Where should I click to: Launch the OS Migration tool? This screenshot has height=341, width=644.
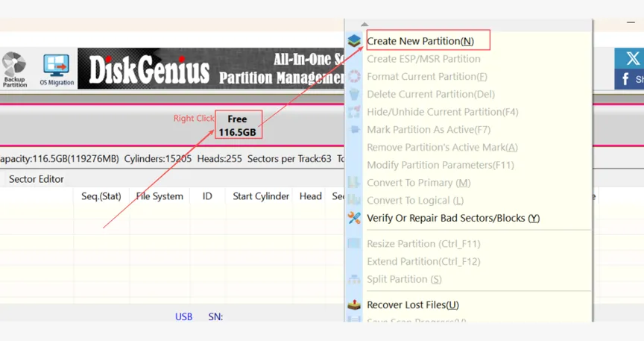57,70
